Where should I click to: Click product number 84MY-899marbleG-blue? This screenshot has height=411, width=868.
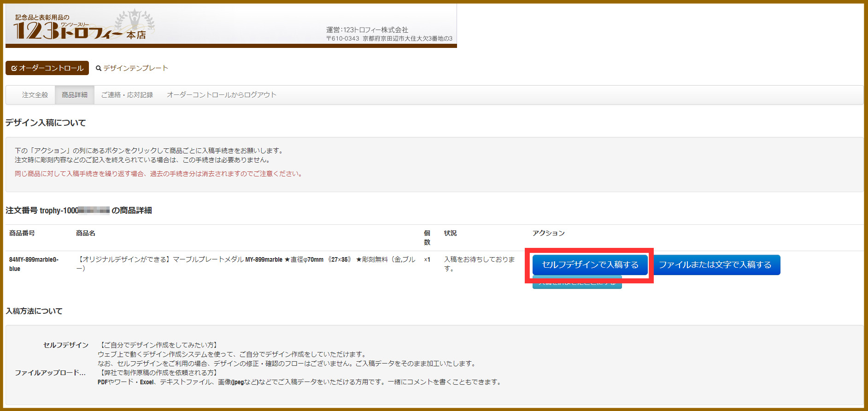34,264
